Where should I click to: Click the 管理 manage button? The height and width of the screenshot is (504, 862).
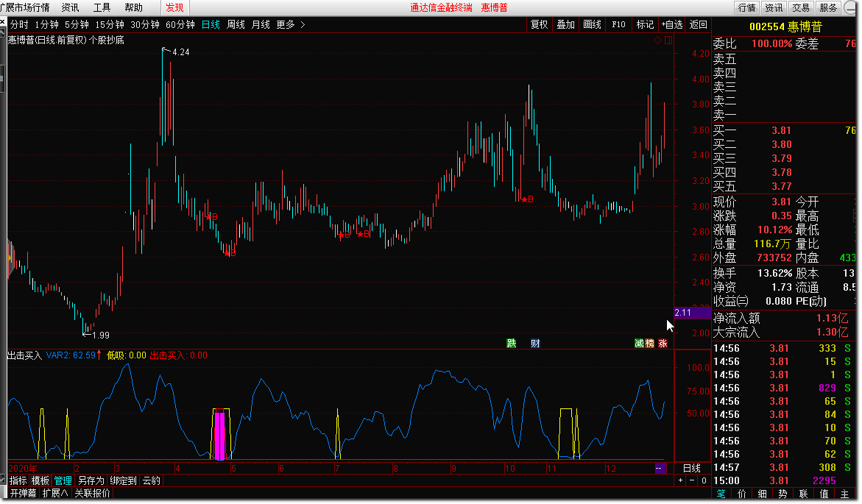point(63,481)
